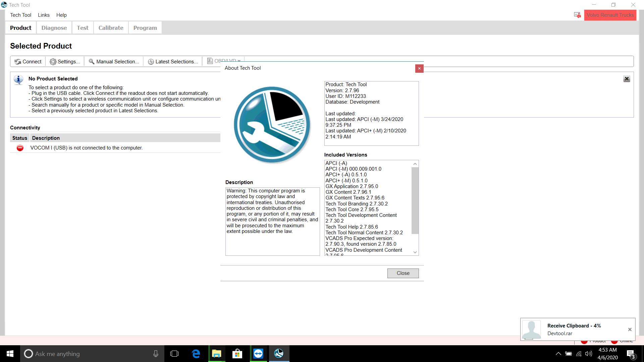Screen dimensions: 644x362
Task: Click the blue info icon in the message panel
Action: click(x=18, y=80)
